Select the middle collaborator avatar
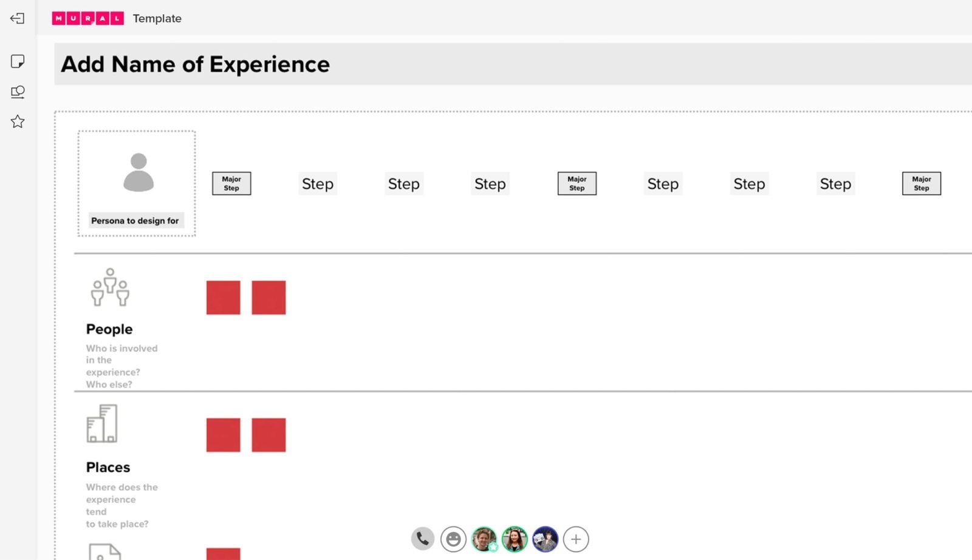The width and height of the screenshot is (972, 560). click(x=515, y=539)
